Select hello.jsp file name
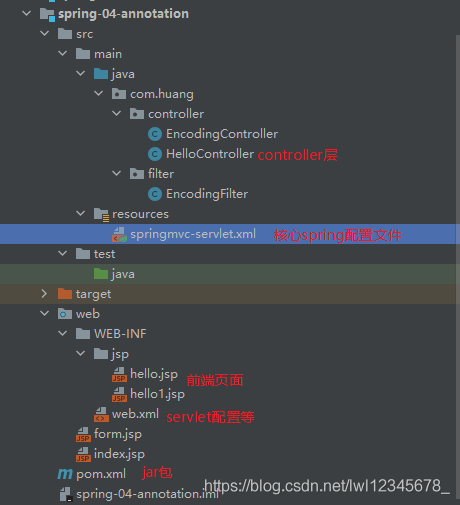Image resolution: width=460 pixels, height=505 pixels. point(154,374)
